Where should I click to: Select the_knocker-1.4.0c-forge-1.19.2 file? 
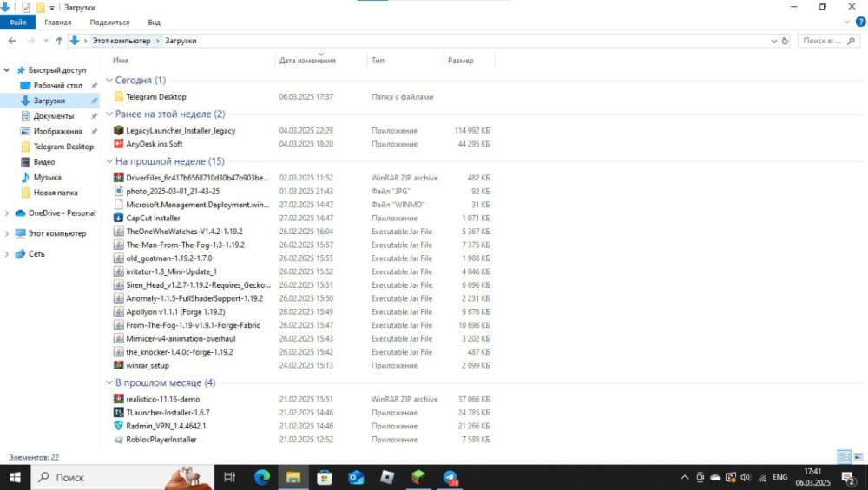point(180,352)
